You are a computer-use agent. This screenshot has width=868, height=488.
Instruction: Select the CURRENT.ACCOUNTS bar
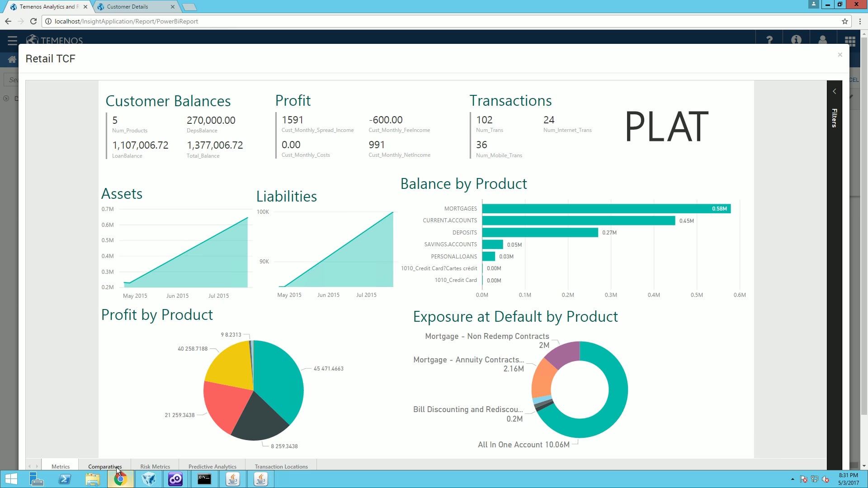pos(579,221)
